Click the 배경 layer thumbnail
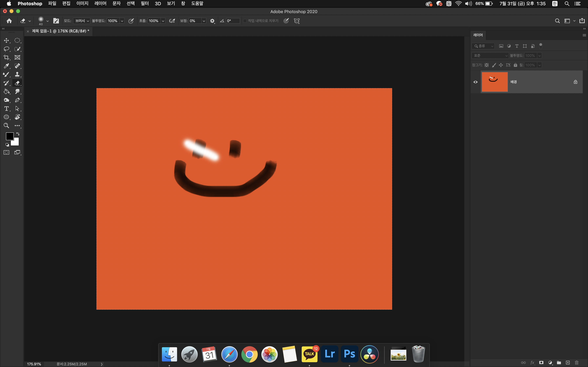Screen dimensions: 588x367 coord(494,82)
